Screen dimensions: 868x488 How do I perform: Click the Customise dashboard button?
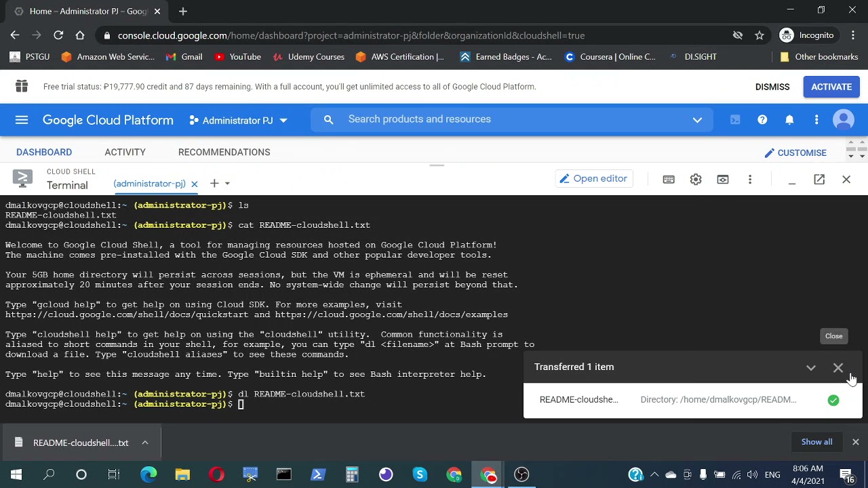pos(795,152)
